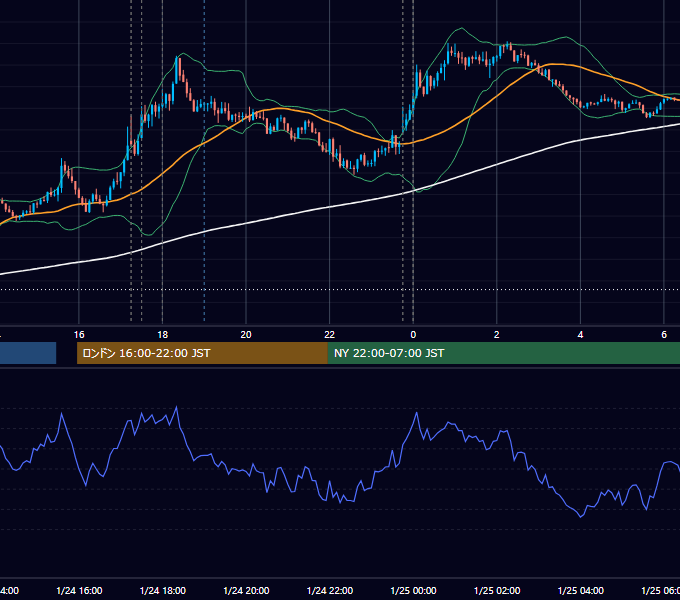
Task: Click the "2" hour label on the upper time axis
Action: coord(497,335)
